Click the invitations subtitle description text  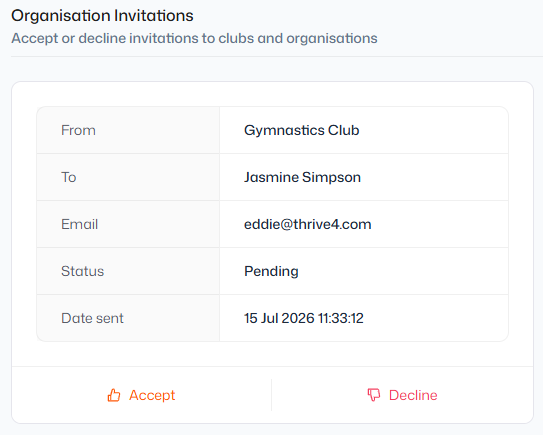[194, 38]
